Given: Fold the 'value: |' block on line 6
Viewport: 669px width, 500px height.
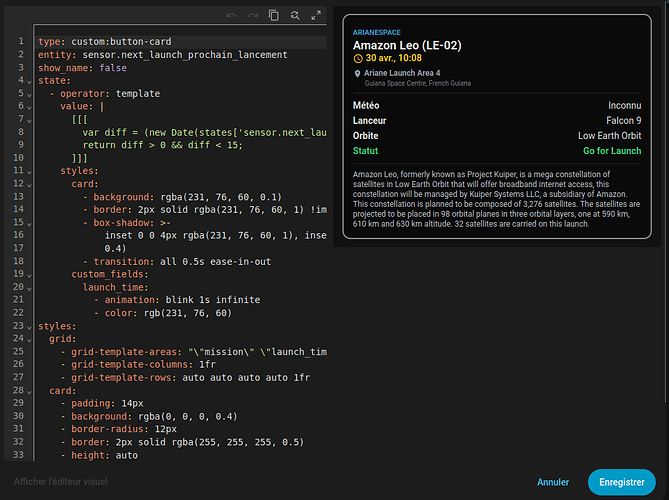Looking at the screenshot, I should (x=29, y=107).
